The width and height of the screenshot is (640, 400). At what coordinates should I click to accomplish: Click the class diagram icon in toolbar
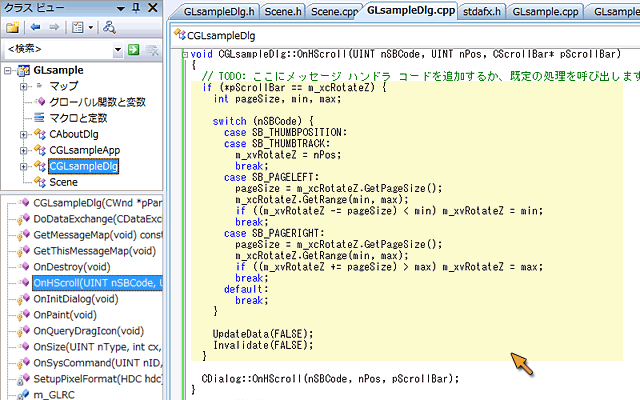click(109, 27)
